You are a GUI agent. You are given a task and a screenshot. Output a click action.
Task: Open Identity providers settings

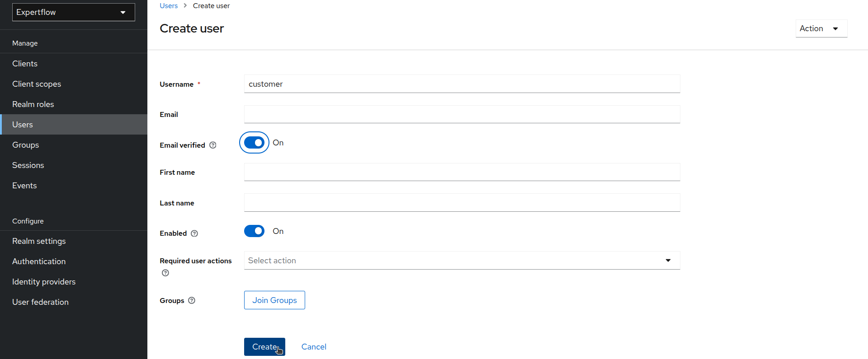[x=44, y=282]
